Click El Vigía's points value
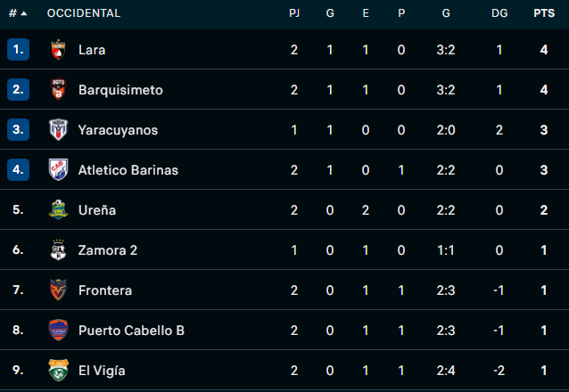Image resolution: width=569 pixels, height=392 pixels. (x=543, y=371)
